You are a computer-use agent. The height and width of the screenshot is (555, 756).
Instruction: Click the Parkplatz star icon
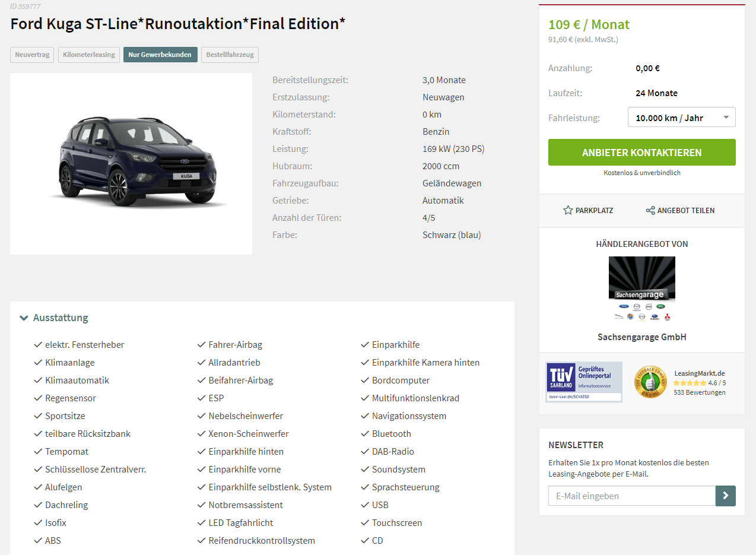pos(568,210)
